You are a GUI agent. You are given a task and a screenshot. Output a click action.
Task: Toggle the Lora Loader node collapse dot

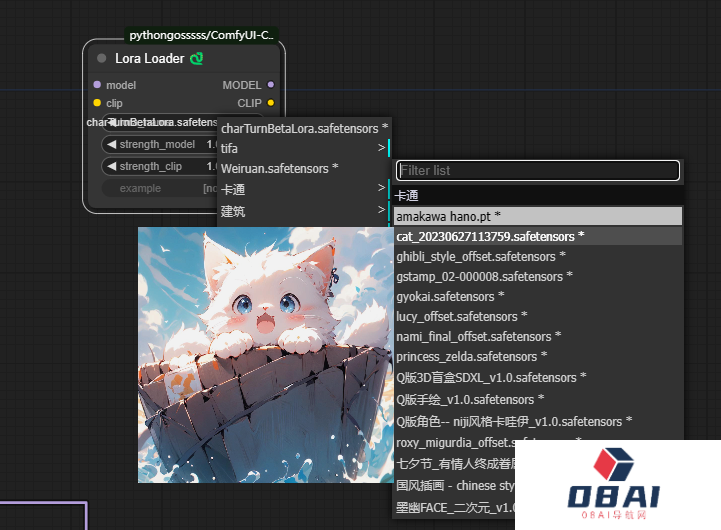click(102, 58)
